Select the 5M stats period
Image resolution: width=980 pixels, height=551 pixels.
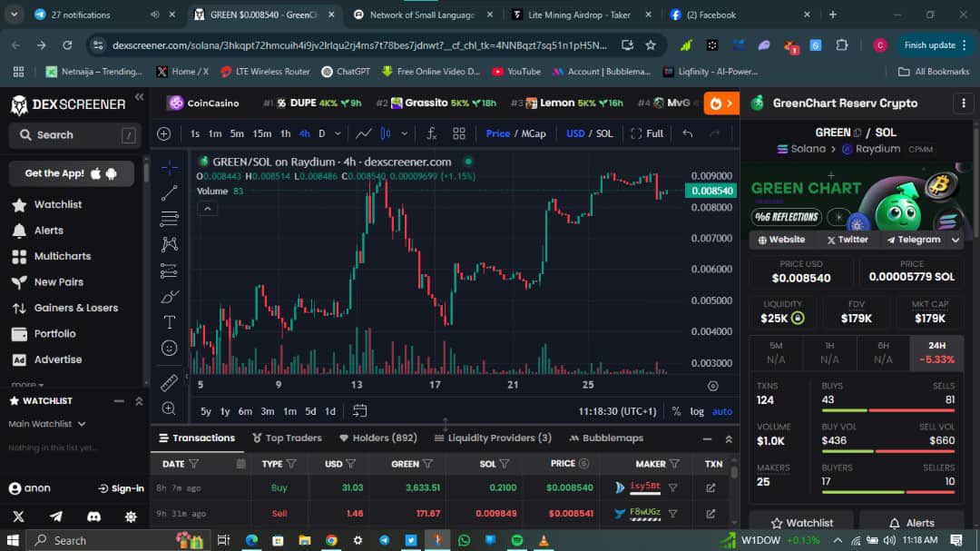coord(776,353)
